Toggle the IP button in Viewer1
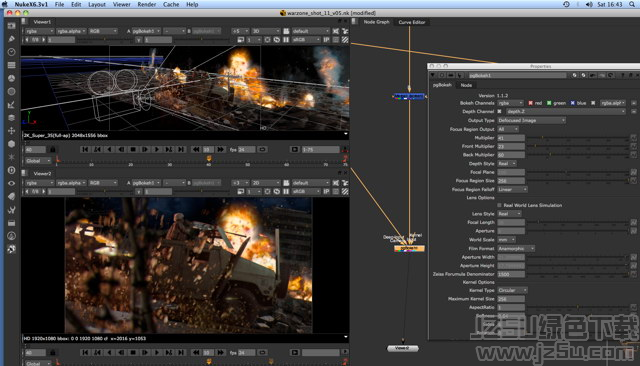This screenshot has height=366, width=640. coord(327,40)
